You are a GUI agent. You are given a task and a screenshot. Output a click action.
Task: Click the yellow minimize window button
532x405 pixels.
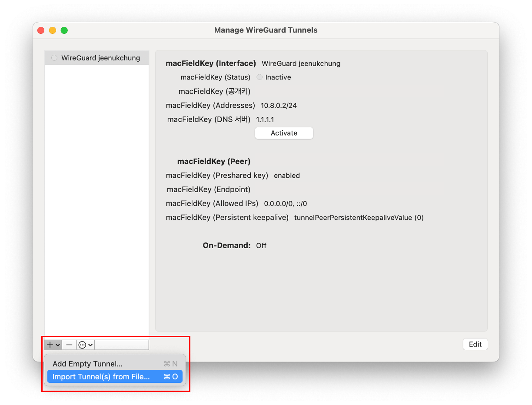tap(53, 30)
